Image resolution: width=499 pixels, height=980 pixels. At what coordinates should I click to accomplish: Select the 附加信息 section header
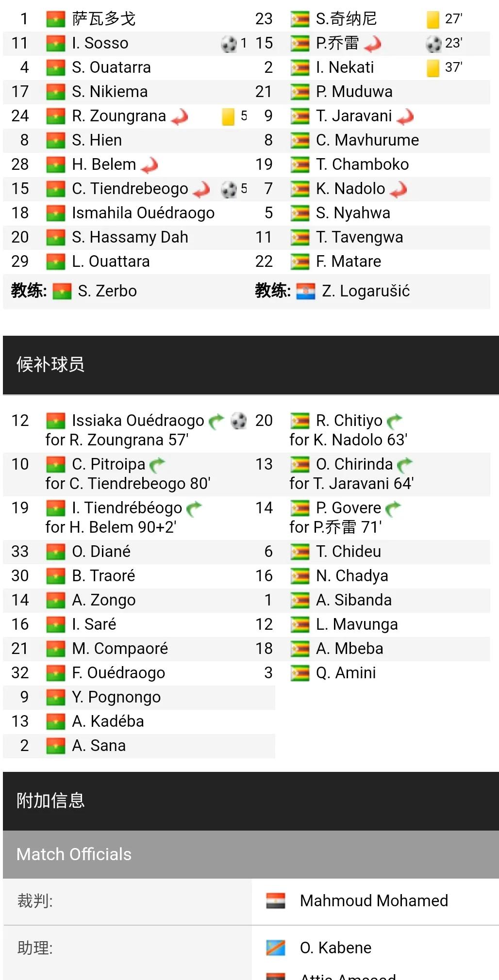coord(50,800)
